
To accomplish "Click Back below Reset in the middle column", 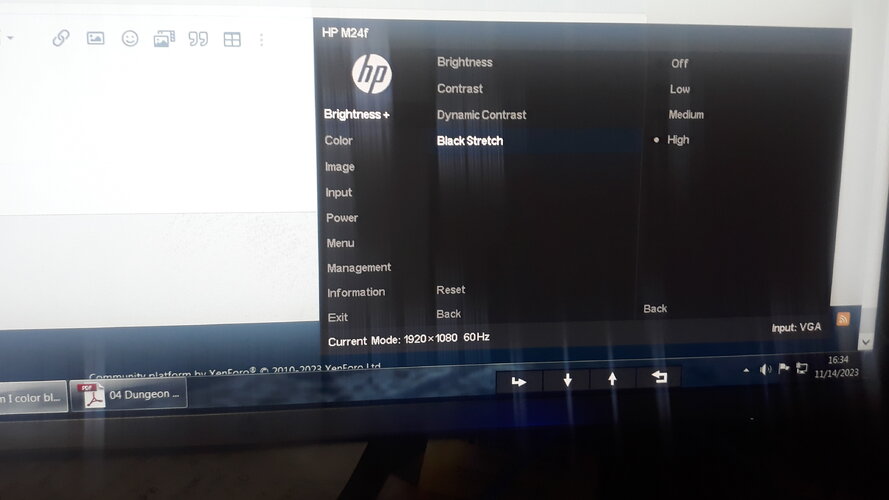I will point(448,313).
